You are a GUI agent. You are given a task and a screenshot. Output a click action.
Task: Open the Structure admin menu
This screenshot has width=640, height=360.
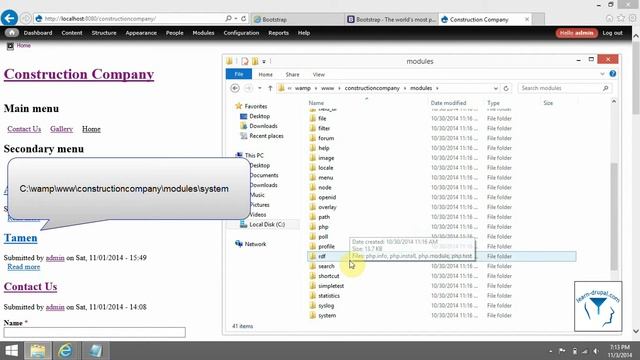coord(104,33)
